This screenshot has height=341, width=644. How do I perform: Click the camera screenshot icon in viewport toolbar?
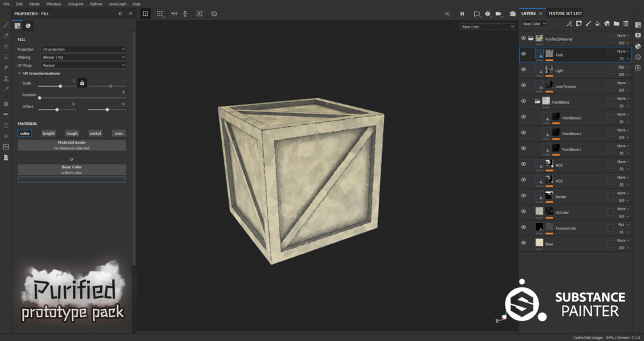tap(513, 13)
